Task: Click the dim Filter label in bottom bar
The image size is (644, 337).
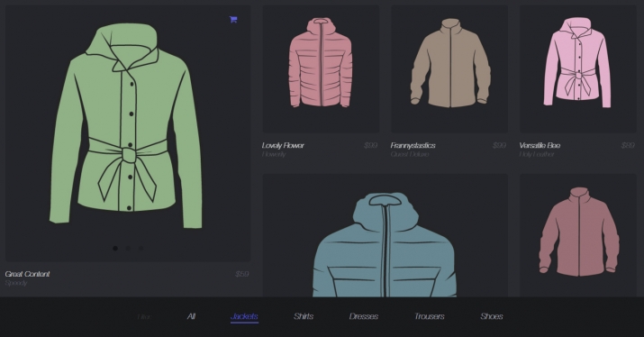Action: click(145, 317)
